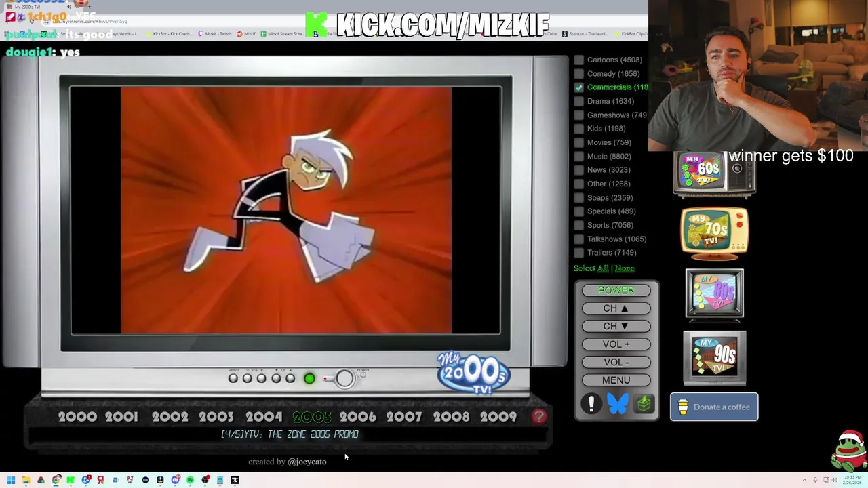The image size is (868, 488).
Task: Enable the Cartoons category checkbox
Action: pos(578,60)
